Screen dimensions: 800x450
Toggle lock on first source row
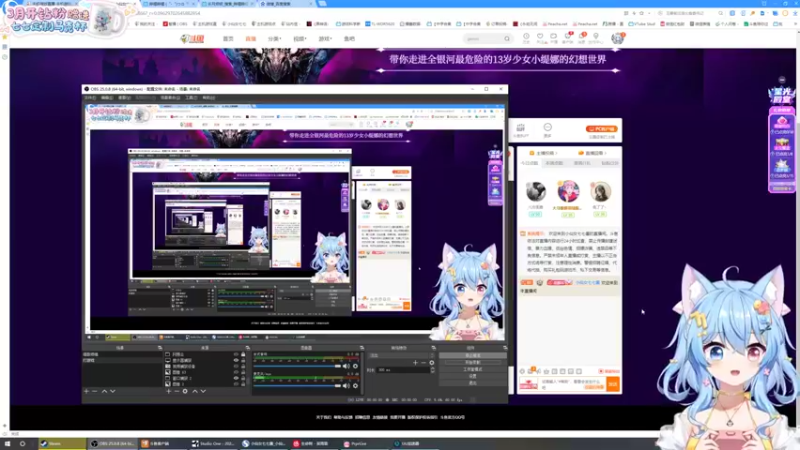243,354
